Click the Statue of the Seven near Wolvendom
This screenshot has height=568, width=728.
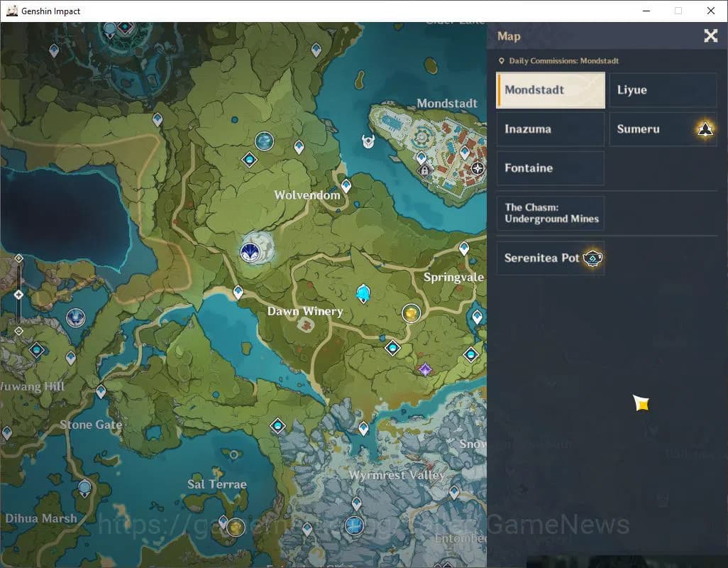coord(250,250)
